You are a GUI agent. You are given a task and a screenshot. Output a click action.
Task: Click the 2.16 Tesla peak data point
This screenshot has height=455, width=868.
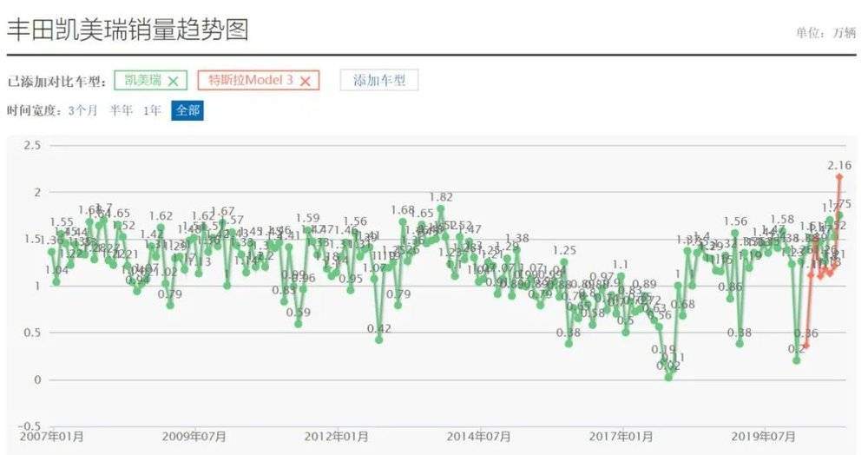pos(839,177)
